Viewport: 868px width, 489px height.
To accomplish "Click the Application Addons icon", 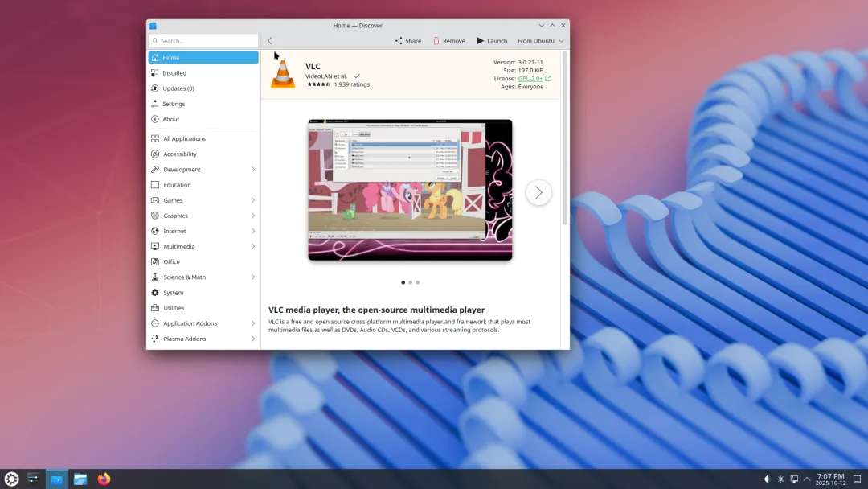I will tap(155, 323).
